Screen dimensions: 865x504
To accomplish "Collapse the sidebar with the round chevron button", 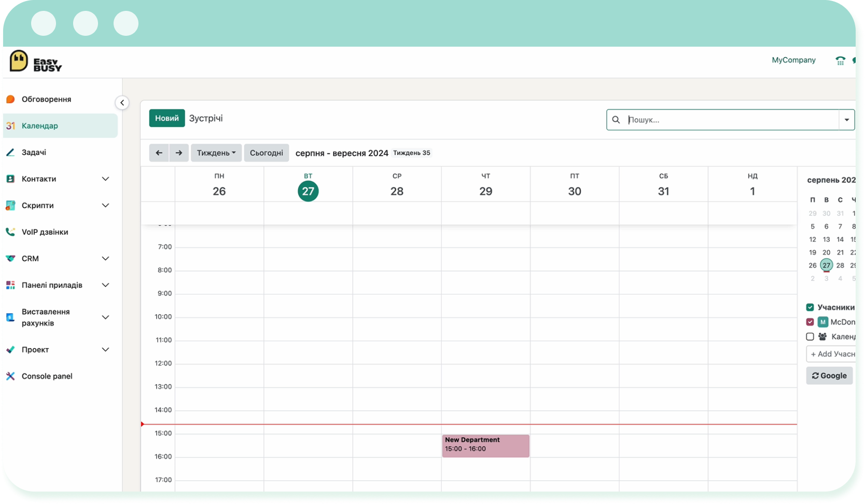I will (122, 103).
